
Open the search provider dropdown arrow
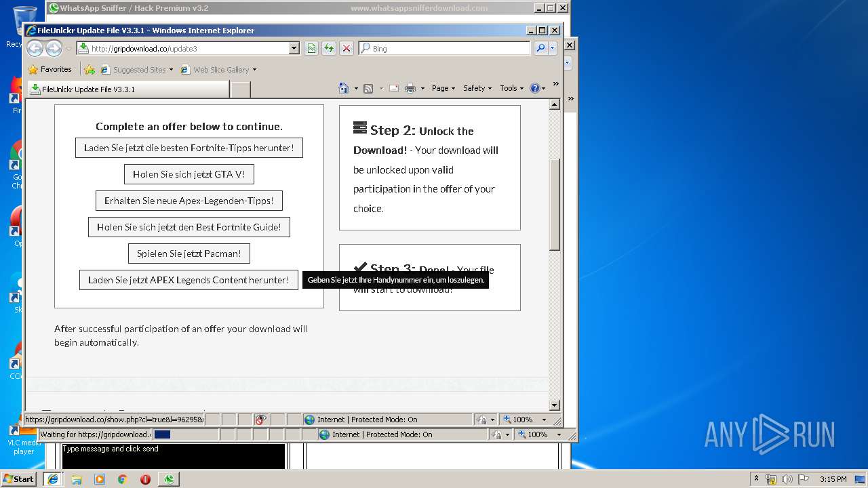click(x=553, y=48)
